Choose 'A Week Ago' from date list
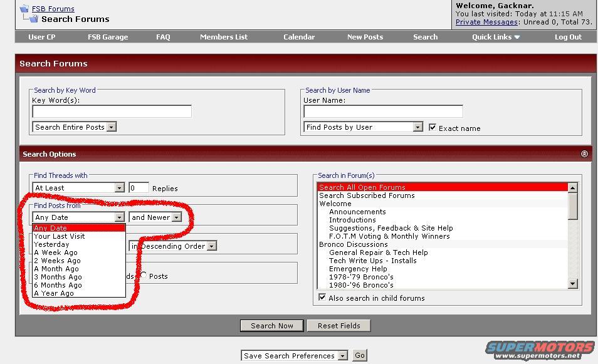The width and height of the screenshot is (598, 364). 56,252
